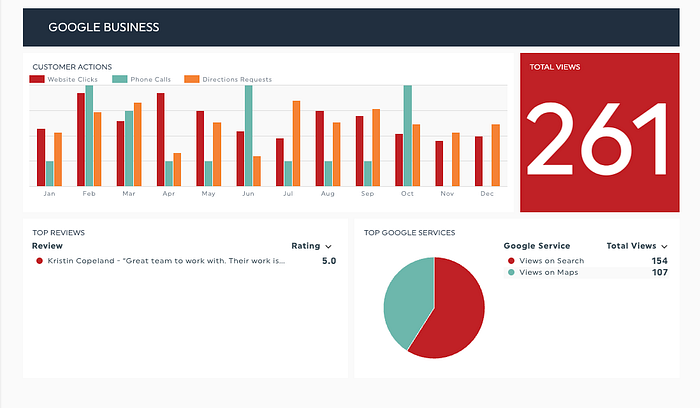Image resolution: width=700 pixels, height=408 pixels.
Task: Open Kristin Copeland review row
Action: [185, 261]
